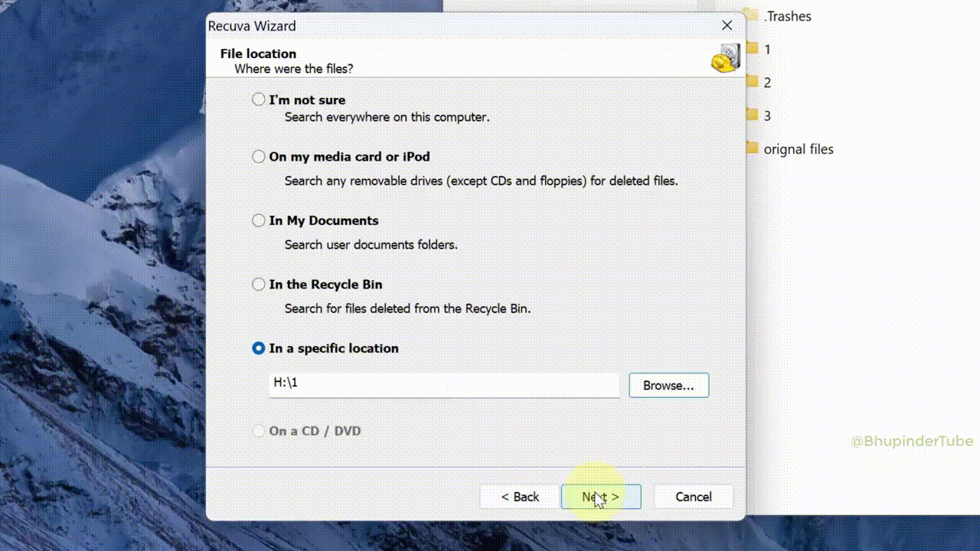Open the .Trashes folder in Explorer window
Screen dimensions: 980x551
(788, 16)
